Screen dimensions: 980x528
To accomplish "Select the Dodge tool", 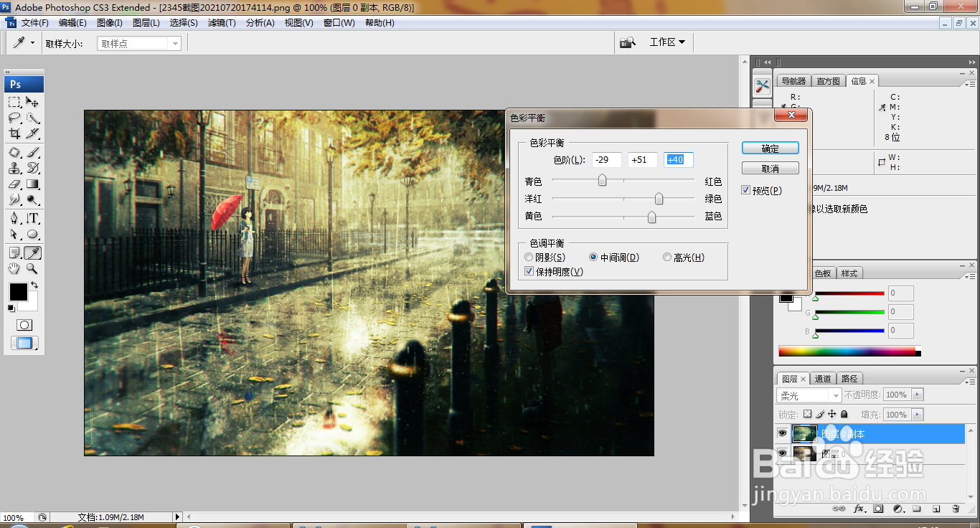I will 32,199.
